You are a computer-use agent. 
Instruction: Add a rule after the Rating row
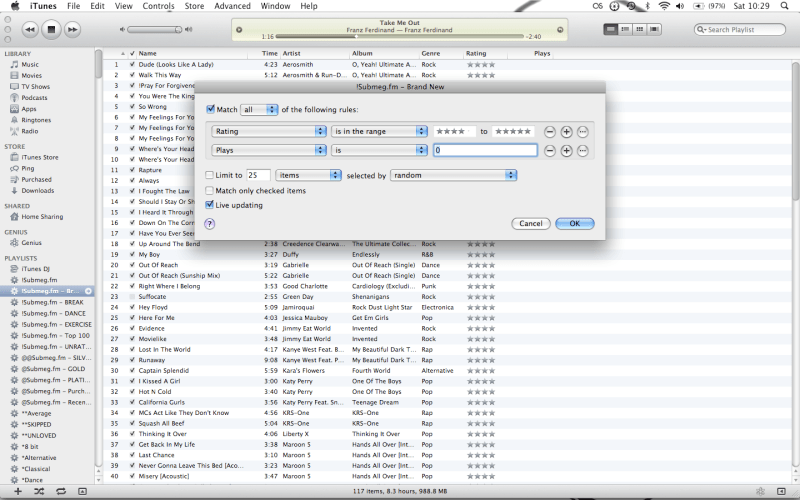coord(566,131)
